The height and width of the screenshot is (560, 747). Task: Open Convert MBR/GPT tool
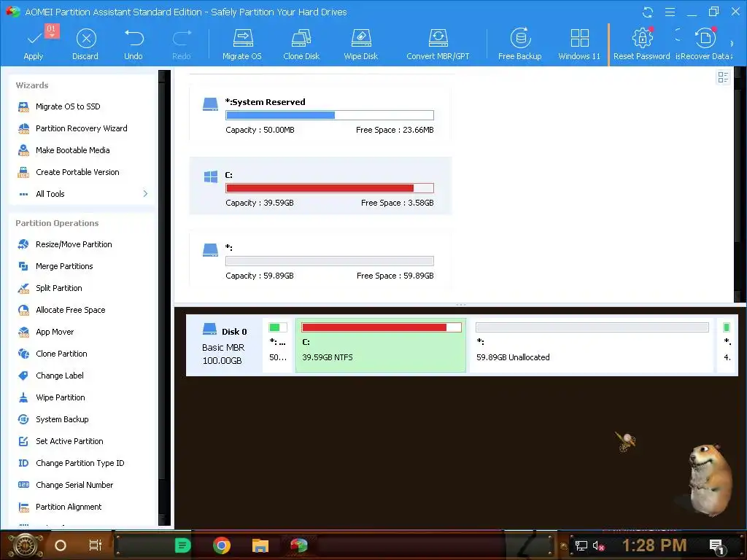point(438,44)
